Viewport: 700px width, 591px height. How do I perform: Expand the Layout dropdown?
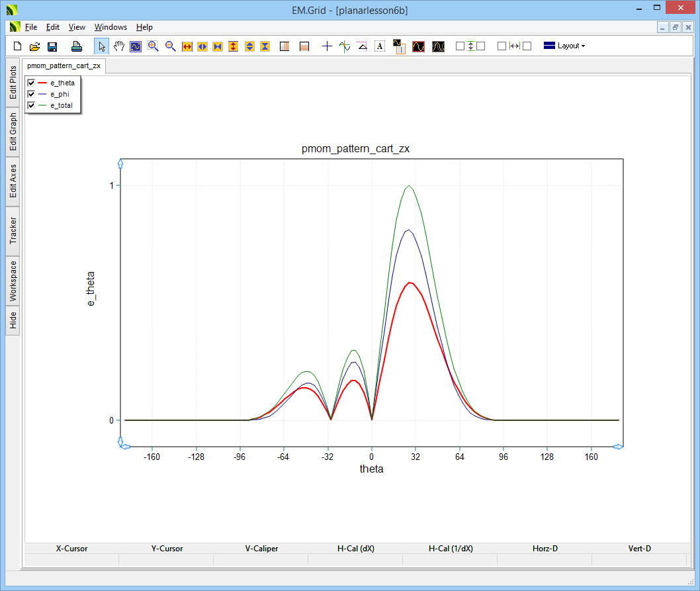tap(564, 46)
